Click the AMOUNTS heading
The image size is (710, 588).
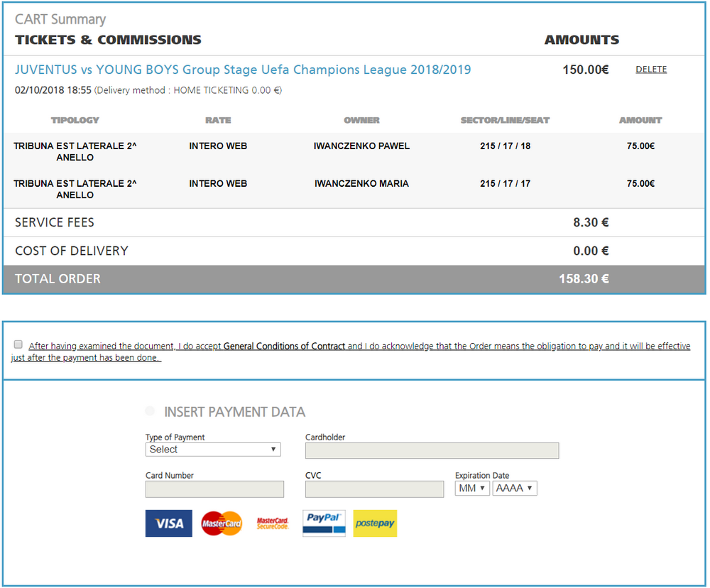coord(581,40)
